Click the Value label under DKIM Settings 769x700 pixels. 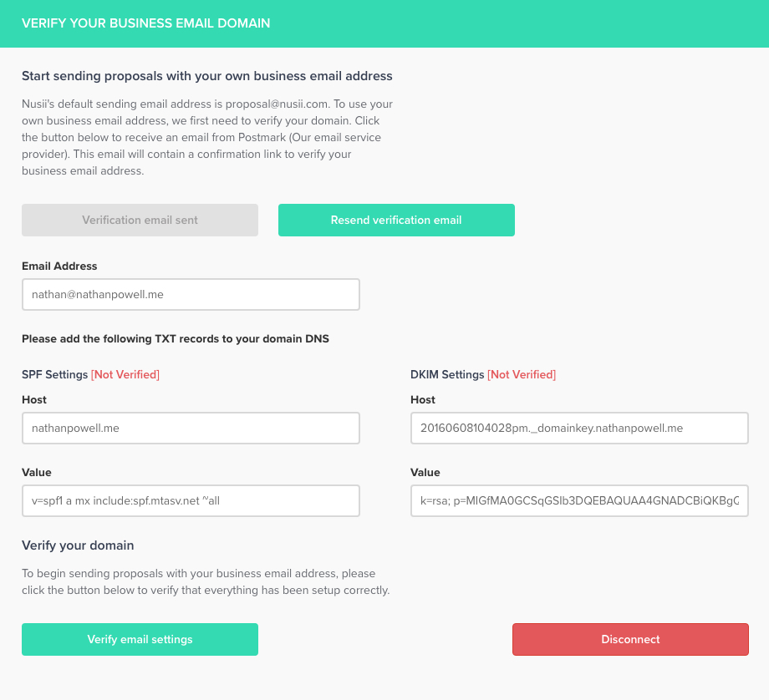[425, 473]
